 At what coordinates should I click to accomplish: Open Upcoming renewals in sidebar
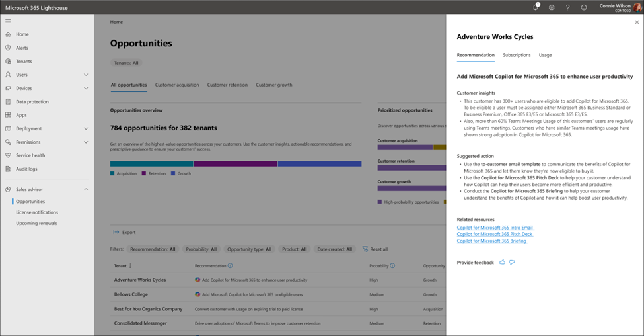36,223
